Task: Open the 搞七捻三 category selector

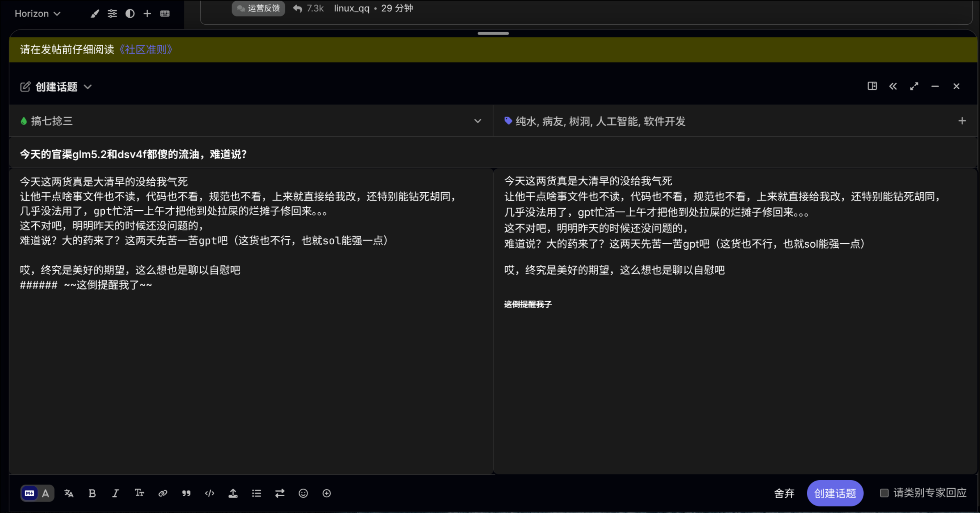Action: pos(251,121)
